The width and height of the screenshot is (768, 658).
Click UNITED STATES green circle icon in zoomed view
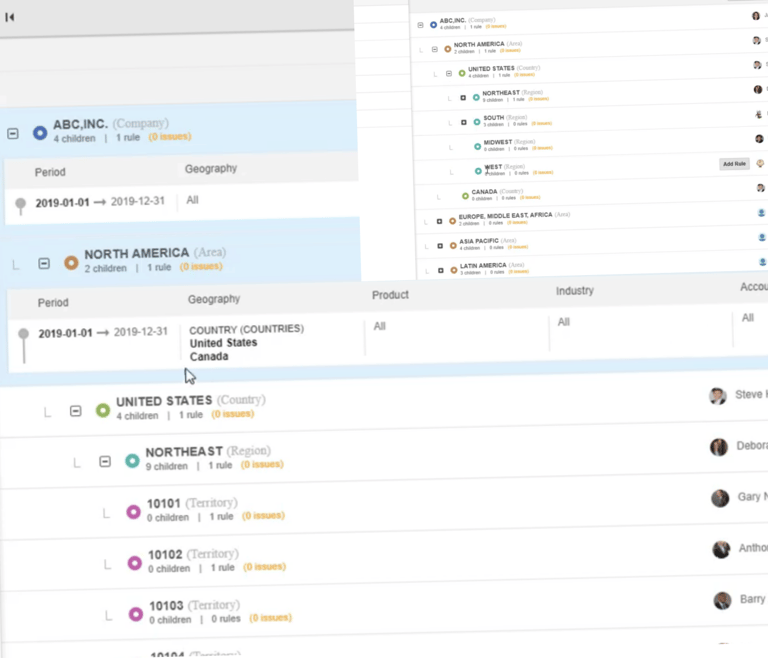[x=103, y=410]
